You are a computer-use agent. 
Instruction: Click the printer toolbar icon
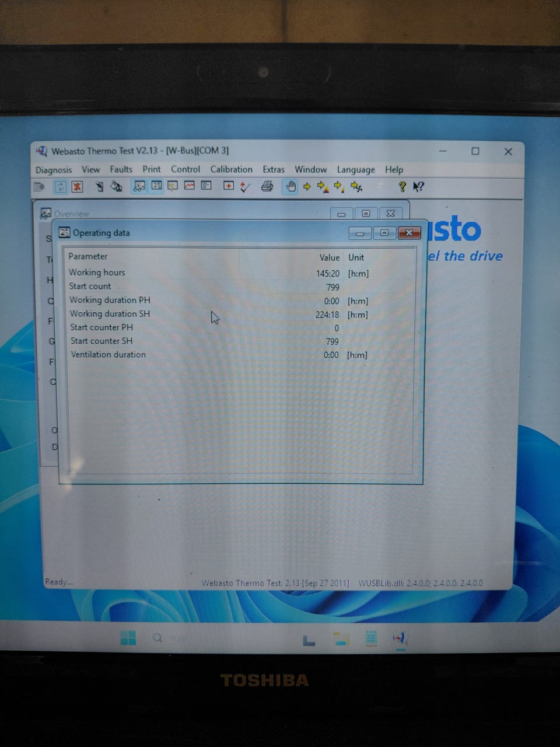click(267, 187)
